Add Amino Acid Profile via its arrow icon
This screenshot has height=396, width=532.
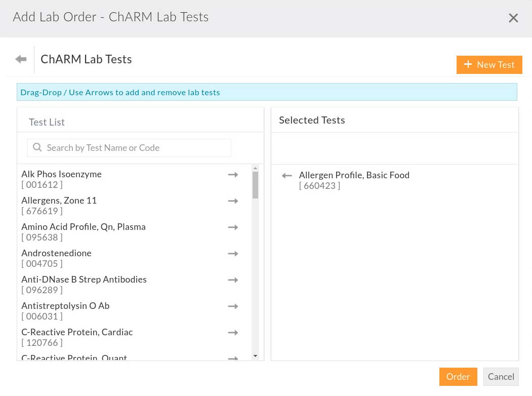pos(233,227)
